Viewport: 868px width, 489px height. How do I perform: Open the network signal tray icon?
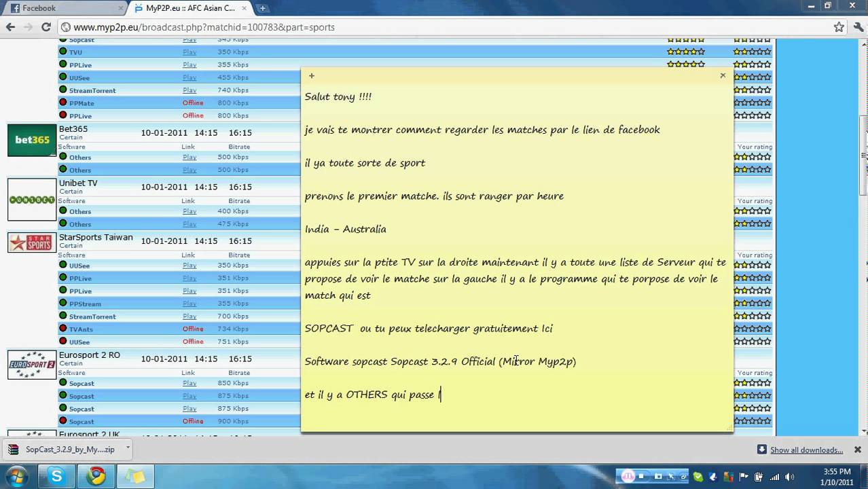point(774,477)
